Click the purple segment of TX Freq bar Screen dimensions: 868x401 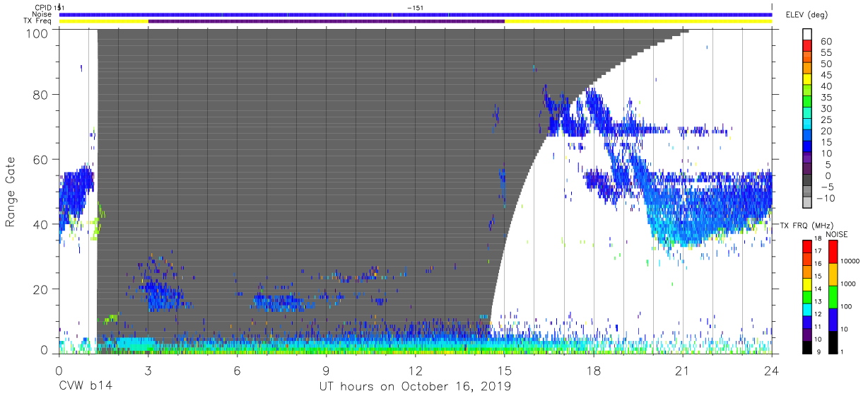click(327, 21)
